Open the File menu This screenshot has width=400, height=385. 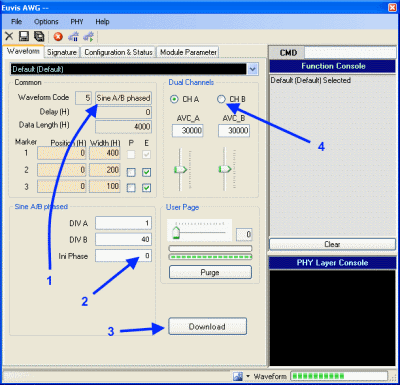[x=16, y=22]
